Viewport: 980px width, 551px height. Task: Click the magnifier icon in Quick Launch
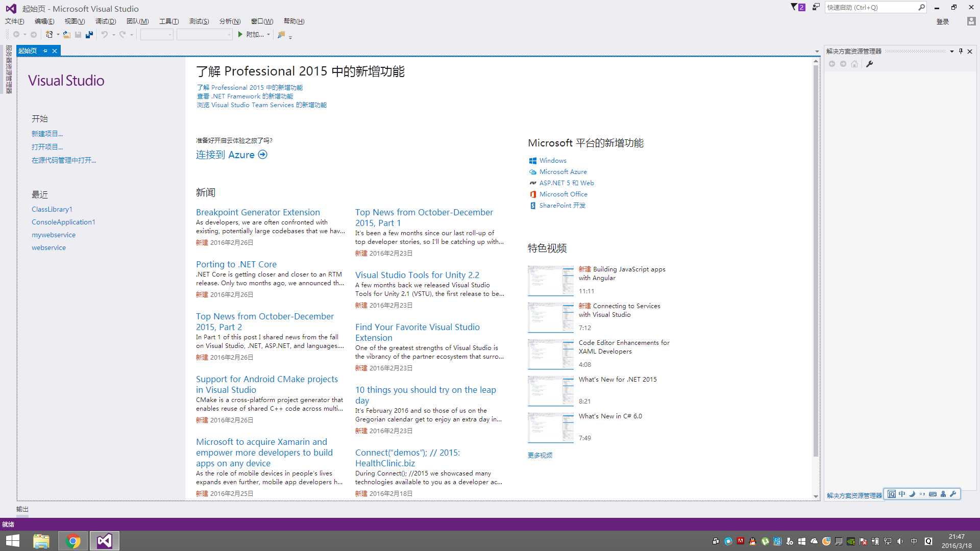(921, 7)
